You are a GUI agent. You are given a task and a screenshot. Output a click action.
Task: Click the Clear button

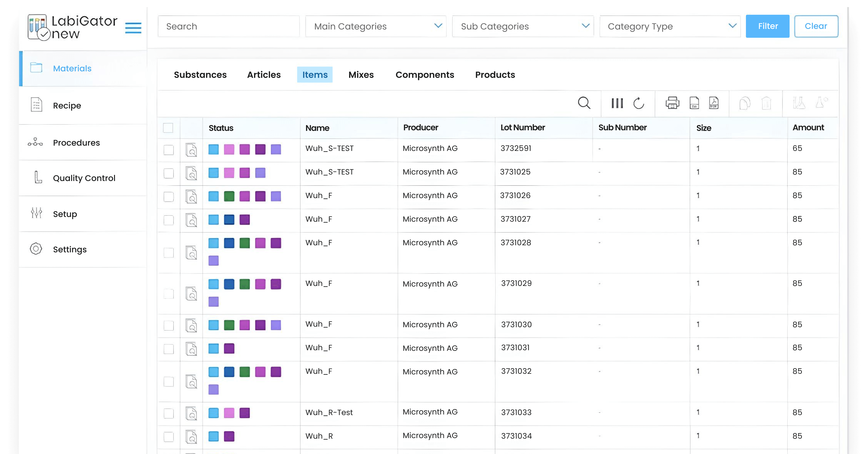[x=816, y=26]
